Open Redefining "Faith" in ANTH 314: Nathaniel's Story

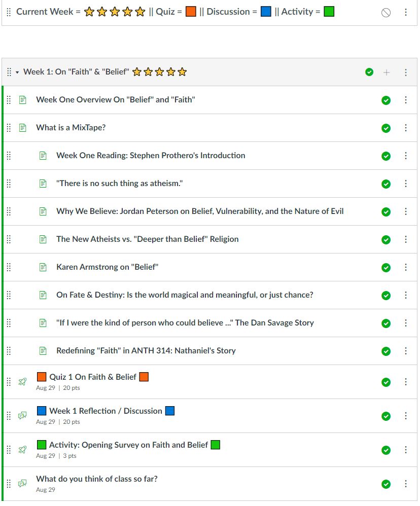146,351
